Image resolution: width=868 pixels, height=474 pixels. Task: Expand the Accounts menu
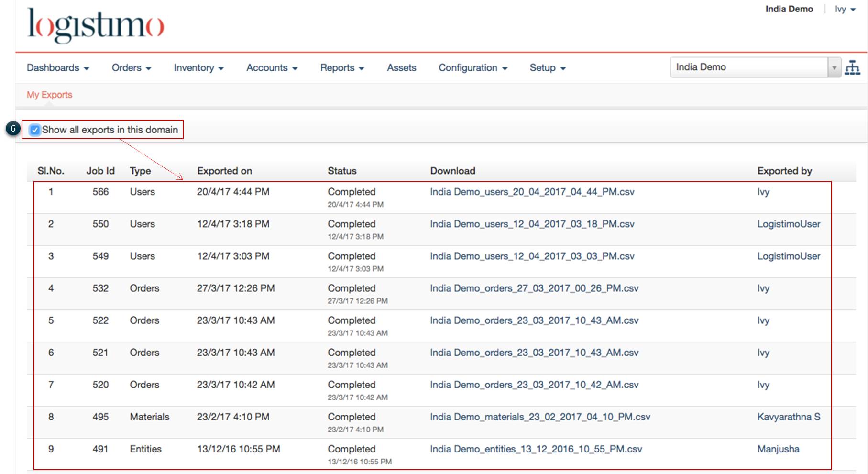[272, 68]
